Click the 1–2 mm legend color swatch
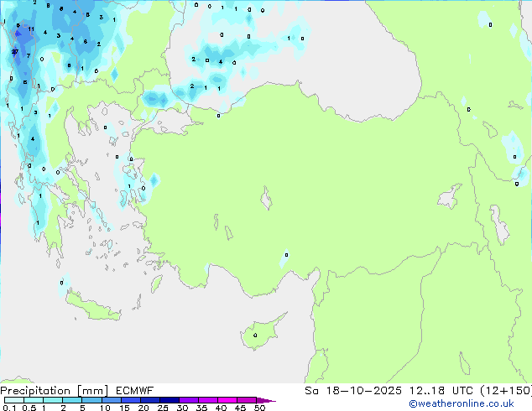Viewport: 532px width, 411px height. coord(53,400)
